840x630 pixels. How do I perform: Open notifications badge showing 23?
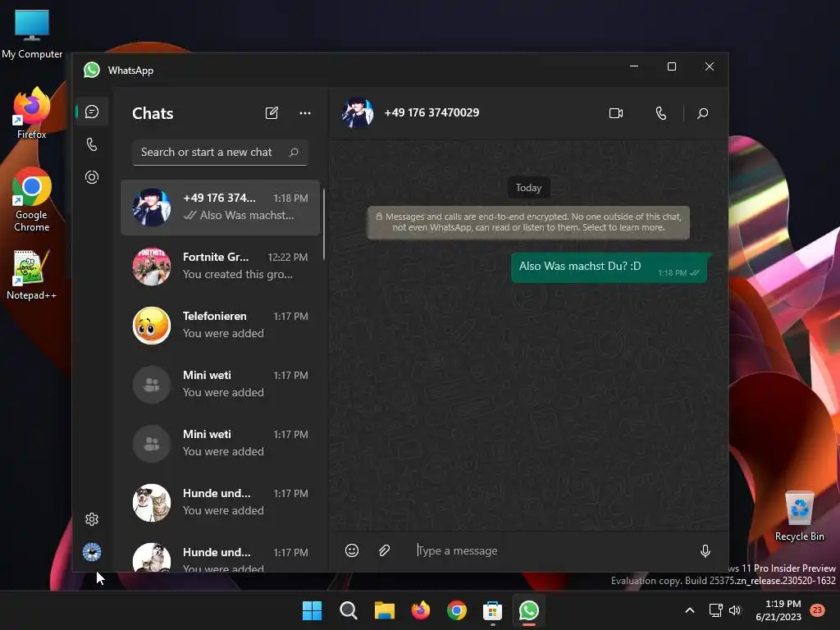coord(818,609)
